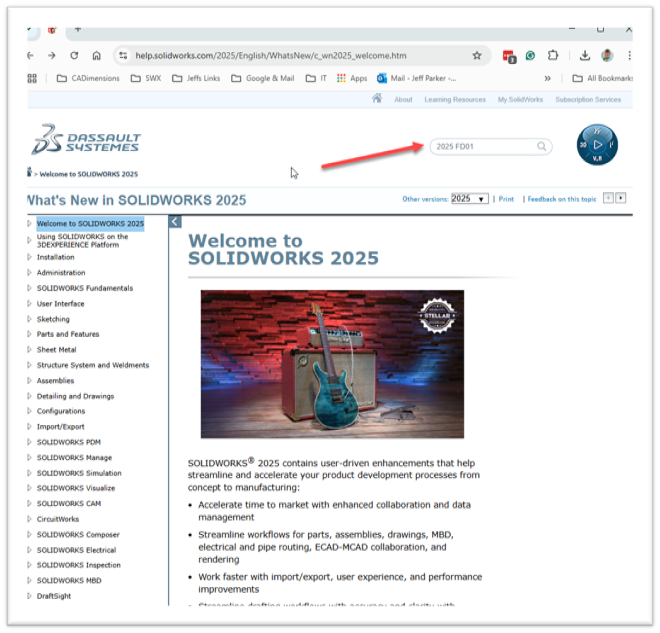Expand the Assemblies topic
660x633 pixels.
pos(29,380)
